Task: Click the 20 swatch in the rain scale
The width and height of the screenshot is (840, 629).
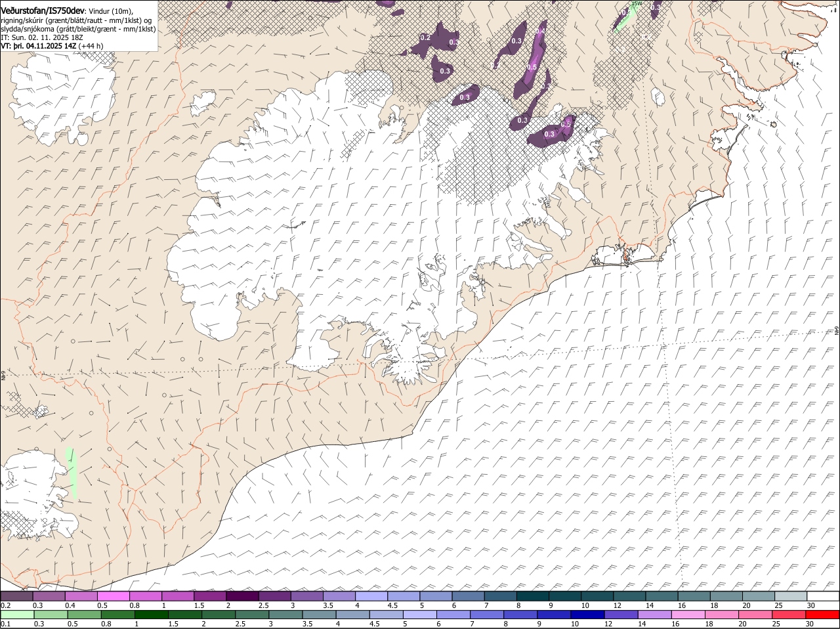Action: (755, 615)
